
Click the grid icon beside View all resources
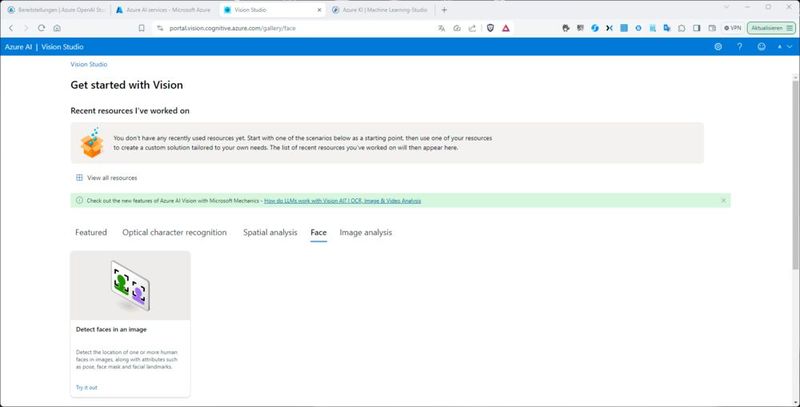(79, 178)
